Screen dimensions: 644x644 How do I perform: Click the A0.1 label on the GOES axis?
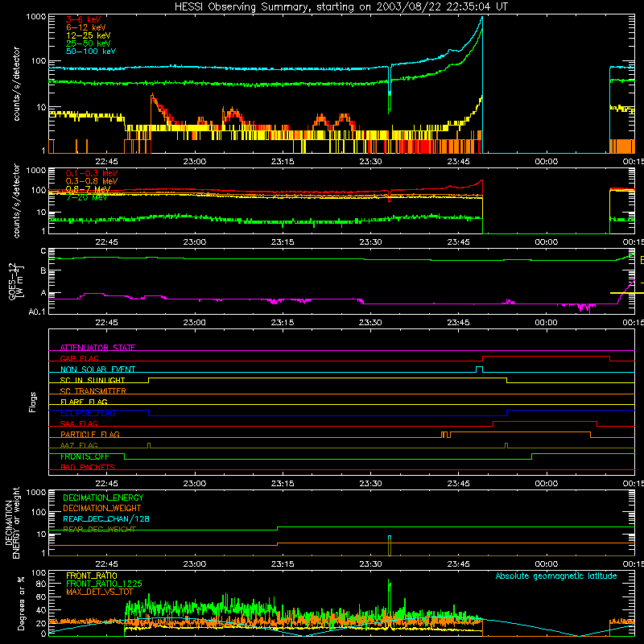tap(37, 312)
